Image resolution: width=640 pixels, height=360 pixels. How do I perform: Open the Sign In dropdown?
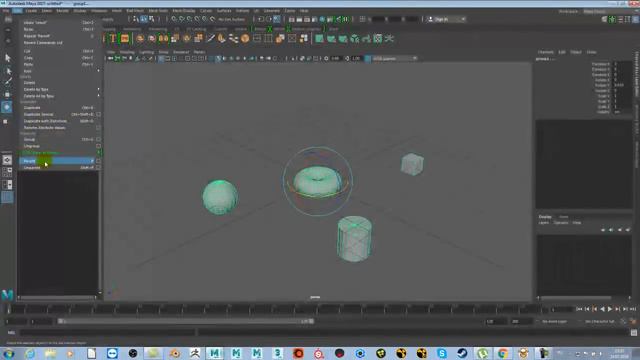pyautogui.click(x=446, y=19)
